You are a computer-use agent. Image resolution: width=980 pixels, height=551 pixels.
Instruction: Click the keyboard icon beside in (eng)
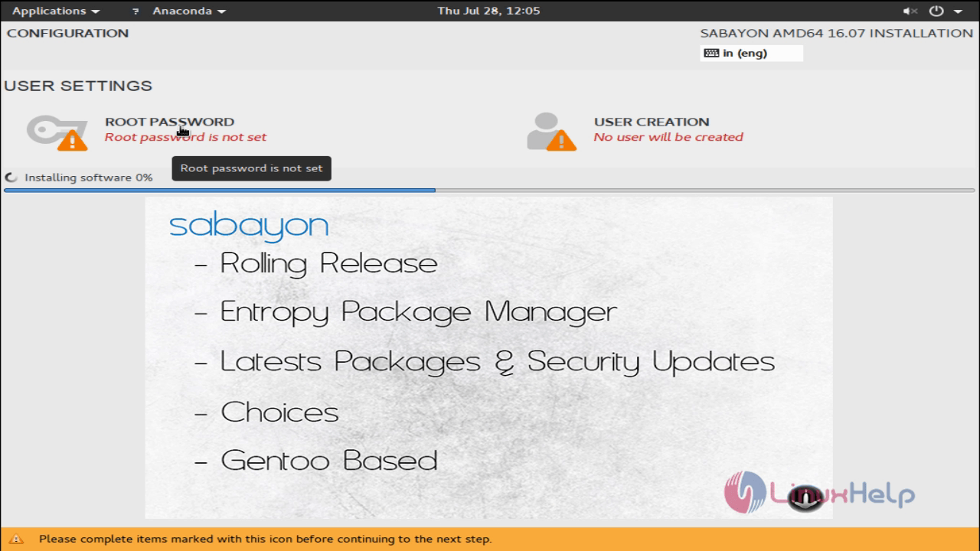coord(711,53)
